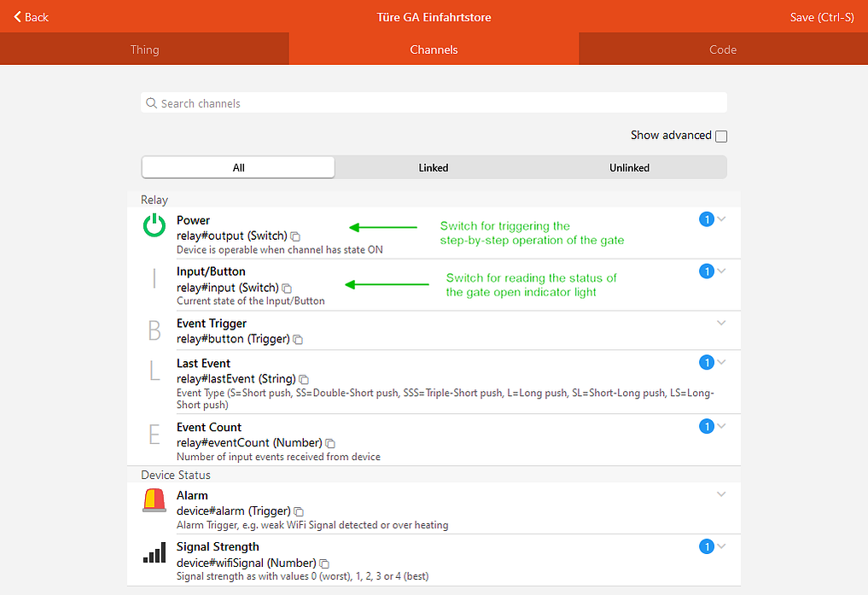Click the Input/Button channel placeholder icon
The height and width of the screenshot is (595, 868).
click(x=154, y=278)
